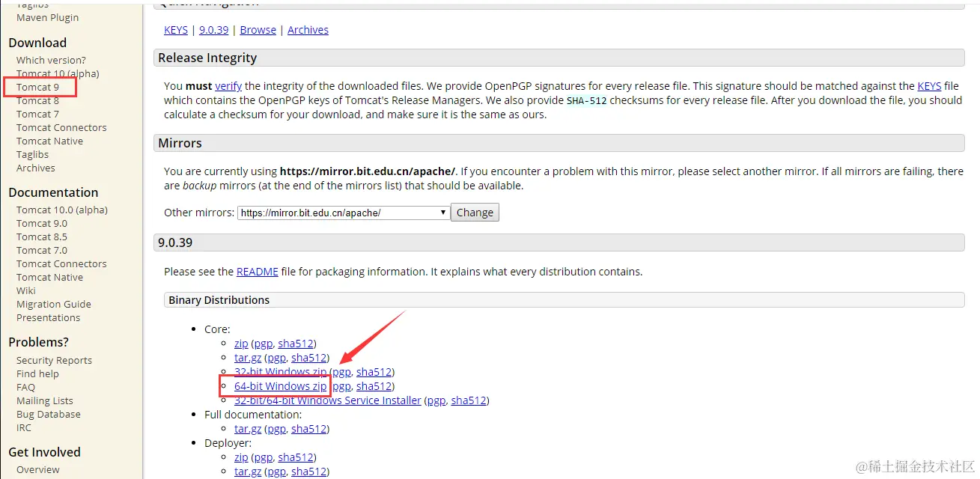Open pgp link for Core tar.gz
Image resolution: width=980 pixels, height=479 pixels.
[276, 358]
